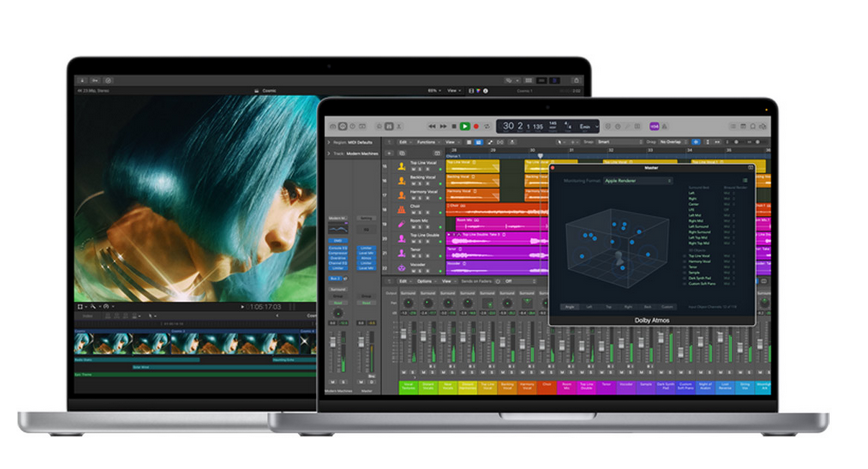Viewport: 868px width, 469px height.
Task: Stop playback with the Stop button
Action: (454, 127)
